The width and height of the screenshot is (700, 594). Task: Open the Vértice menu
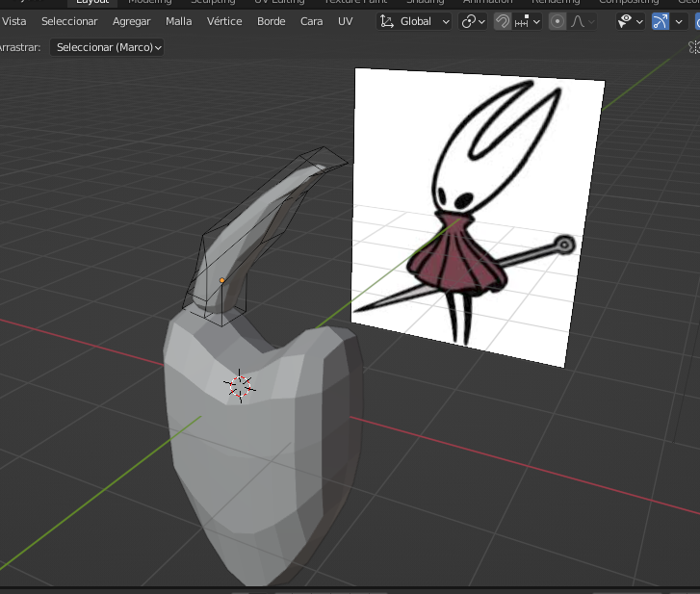pyautogui.click(x=224, y=21)
